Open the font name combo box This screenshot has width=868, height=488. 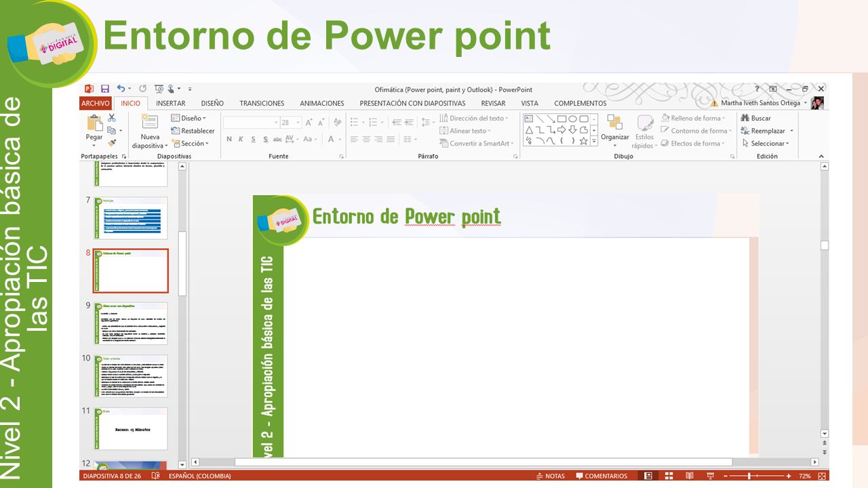point(251,123)
